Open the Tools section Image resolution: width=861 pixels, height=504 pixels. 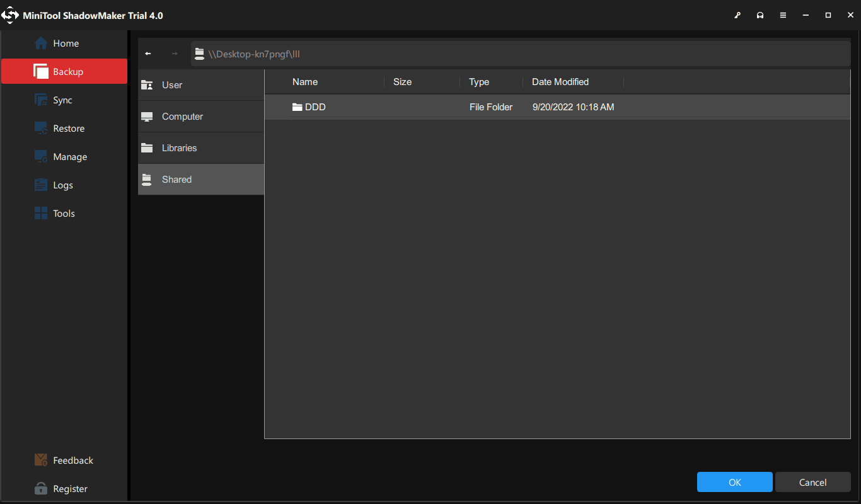pos(63,213)
